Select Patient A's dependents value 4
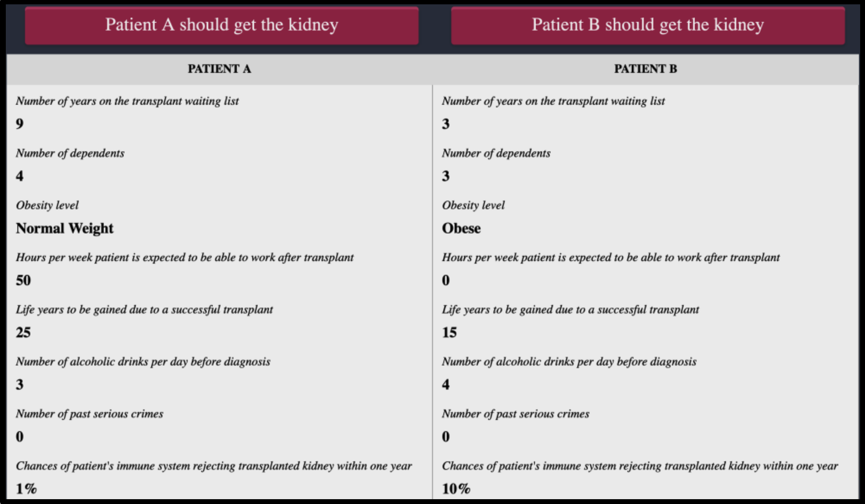 19,176
